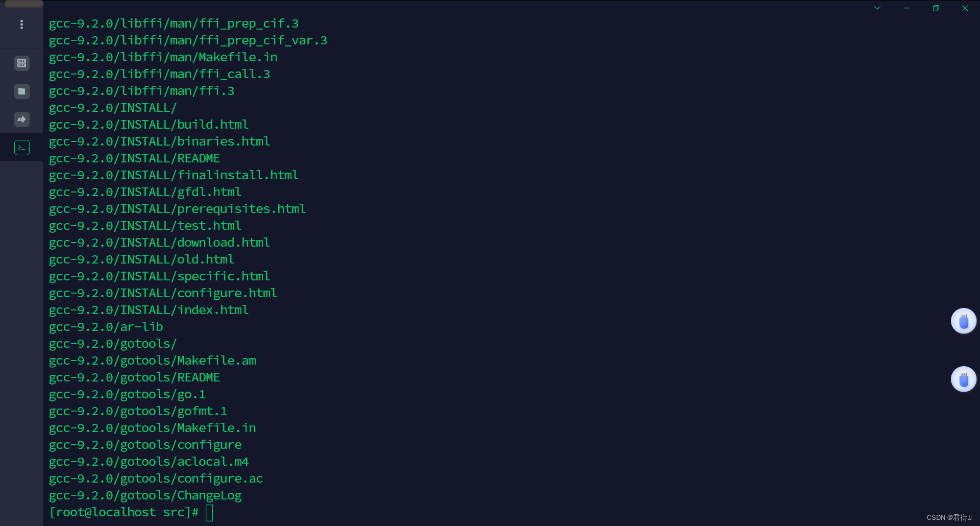Click the gcc-9.2.0/libffi/man/ffi_prep_cif_var.3 line
Screen dimensions: 980x526
tap(188, 41)
